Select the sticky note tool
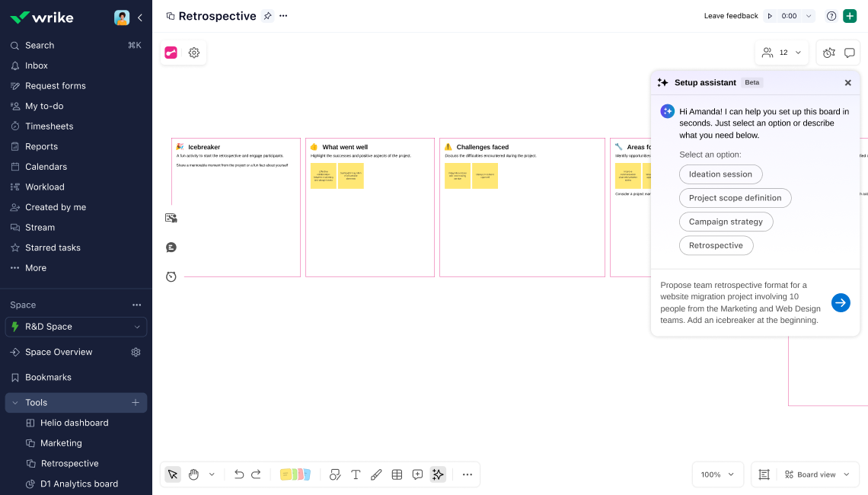868x495 pixels. [x=295, y=474]
